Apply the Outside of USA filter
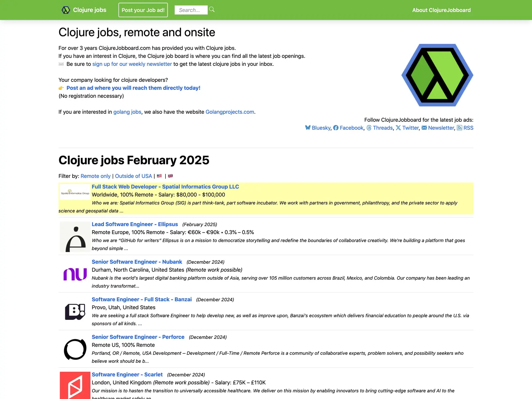This screenshot has height=399, width=532. click(133, 176)
